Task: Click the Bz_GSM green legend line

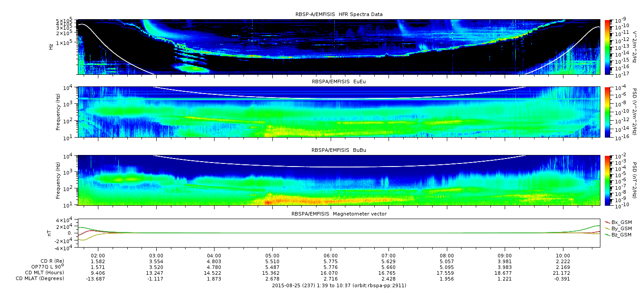Action: (x=608, y=234)
